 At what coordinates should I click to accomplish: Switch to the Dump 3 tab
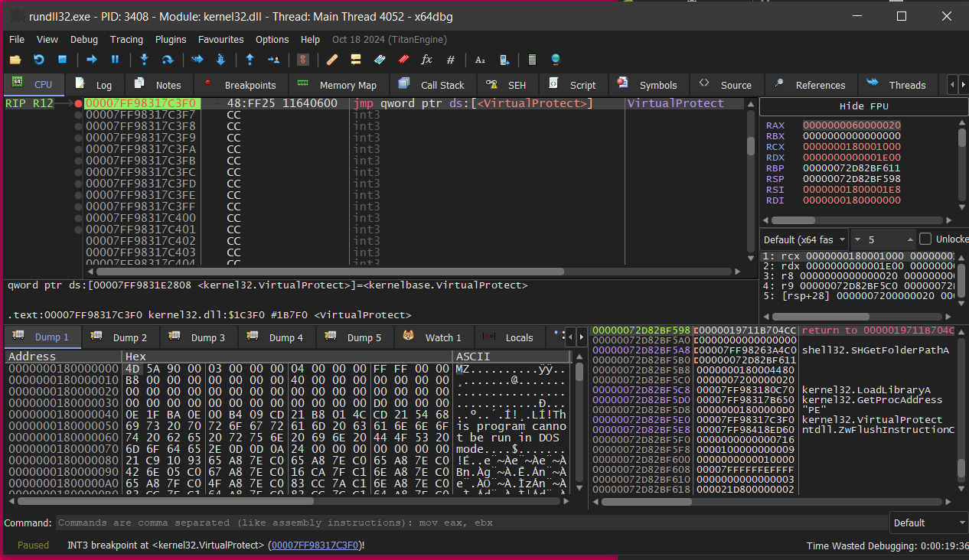pos(199,337)
